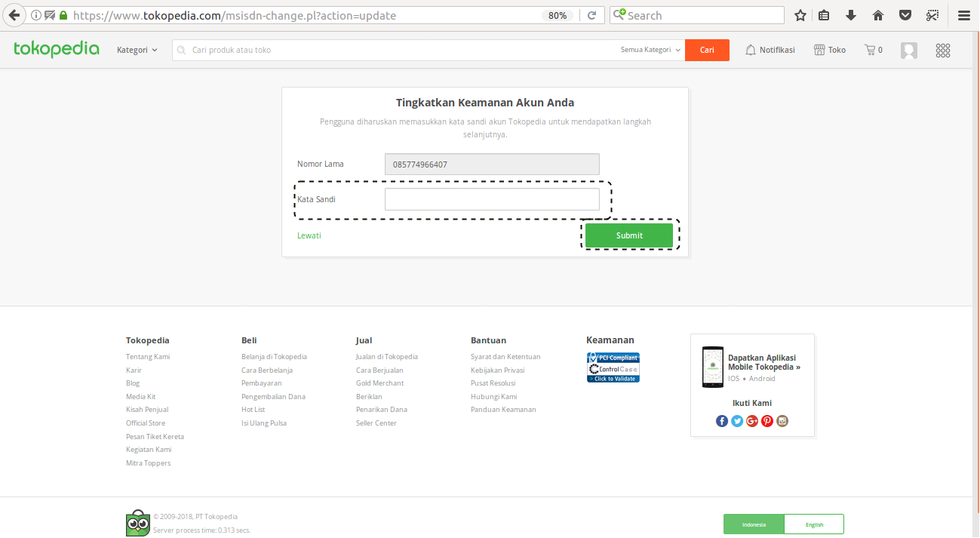Image resolution: width=980 pixels, height=538 pixels.
Task: Open the Twitter social icon
Action: (x=737, y=421)
